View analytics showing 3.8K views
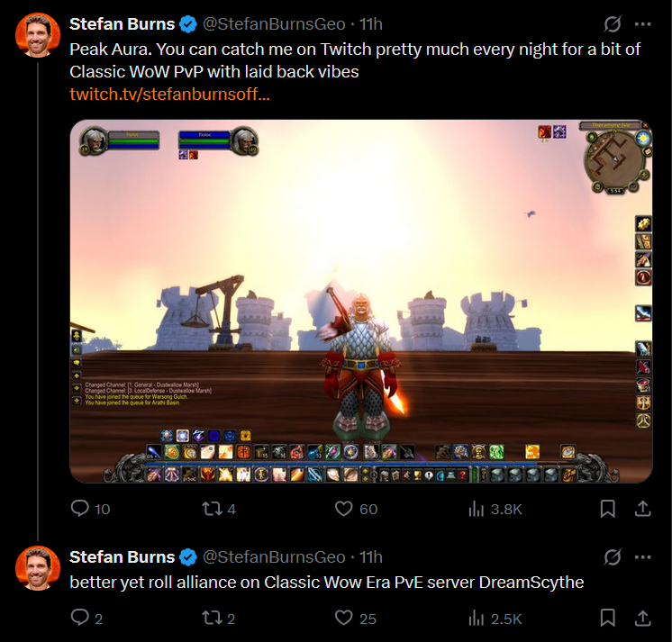The image size is (672, 642). tap(495, 509)
